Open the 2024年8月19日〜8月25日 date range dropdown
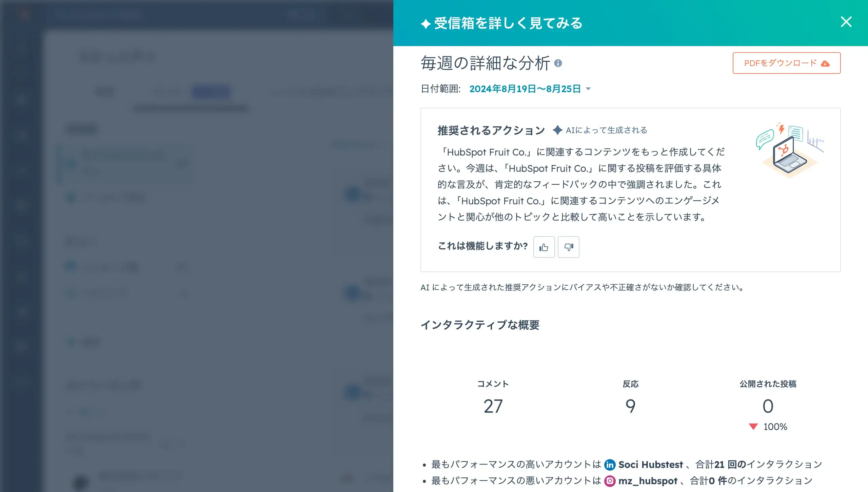 530,89
